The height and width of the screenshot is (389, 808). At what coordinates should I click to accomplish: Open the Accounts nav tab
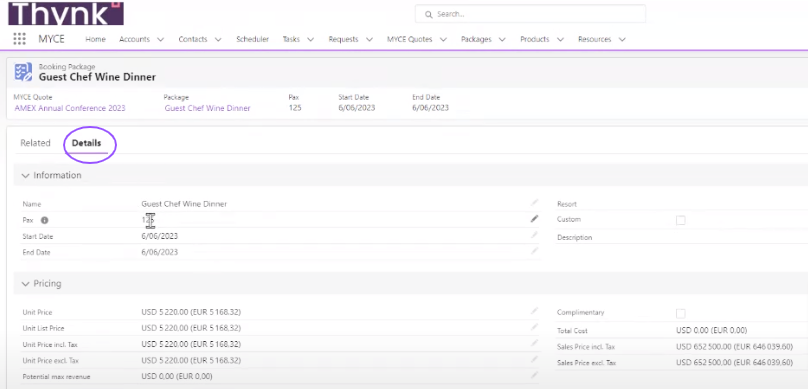tap(134, 39)
